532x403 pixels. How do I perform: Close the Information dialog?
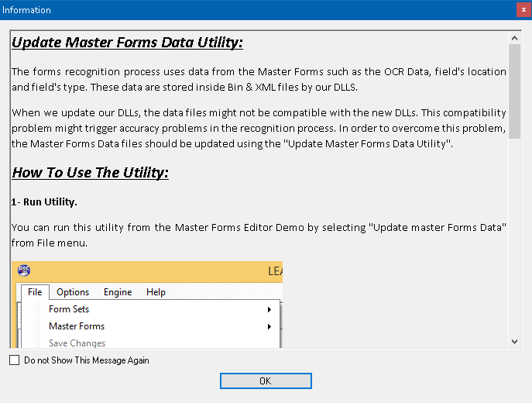pyautogui.click(x=523, y=10)
